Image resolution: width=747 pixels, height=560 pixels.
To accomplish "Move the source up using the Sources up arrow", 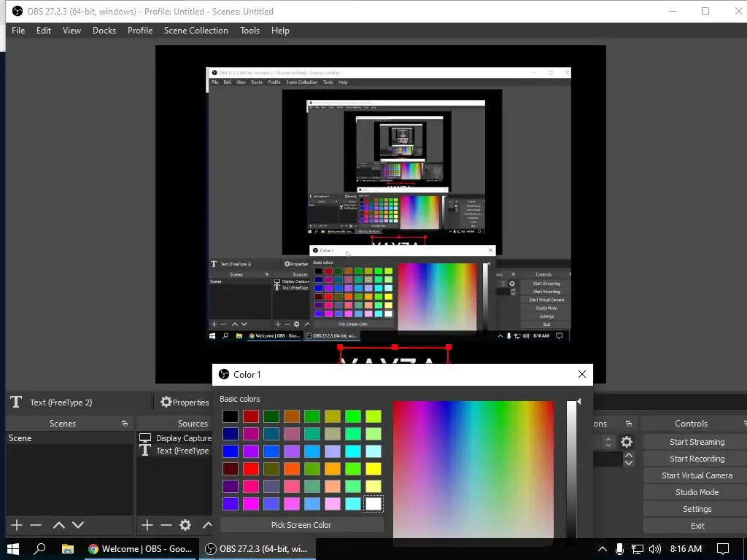I will click(207, 525).
